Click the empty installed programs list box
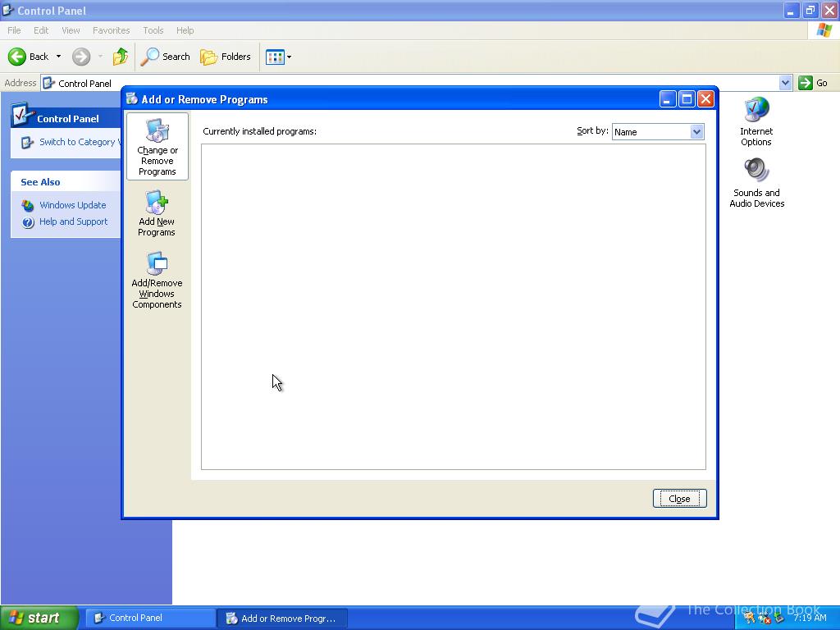This screenshot has width=840, height=630. (x=453, y=307)
